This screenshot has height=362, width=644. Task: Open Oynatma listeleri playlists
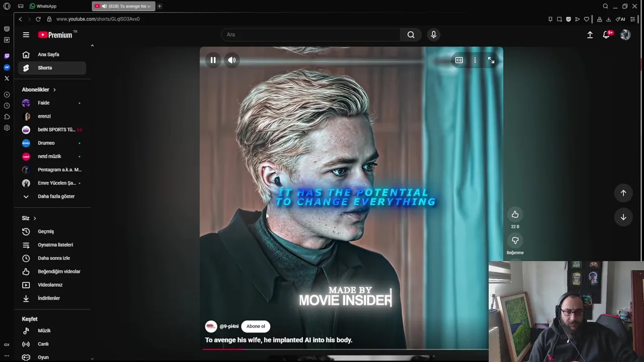(x=52, y=245)
